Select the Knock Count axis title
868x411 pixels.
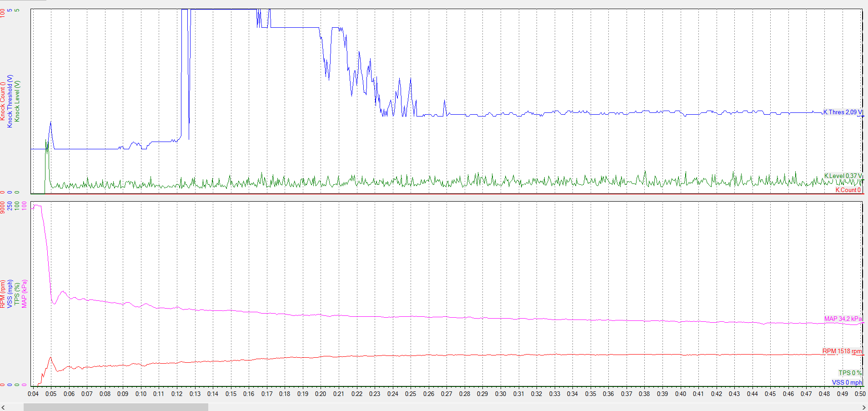(3, 101)
